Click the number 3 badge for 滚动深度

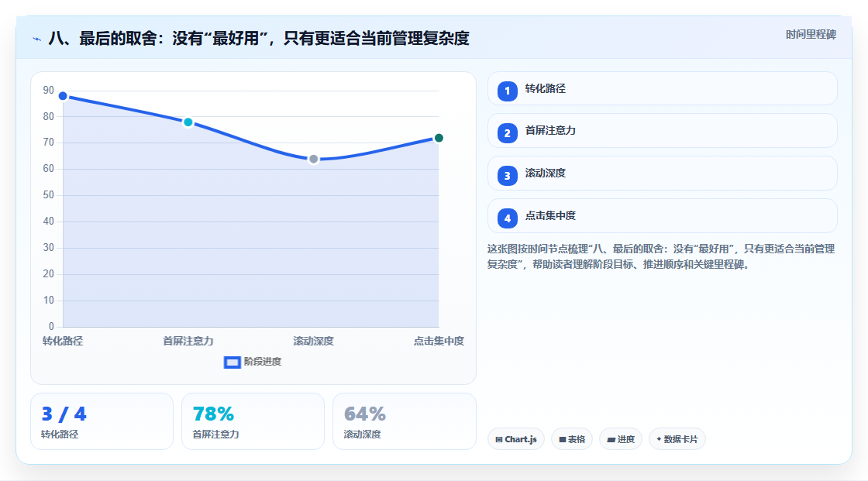(x=507, y=176)
